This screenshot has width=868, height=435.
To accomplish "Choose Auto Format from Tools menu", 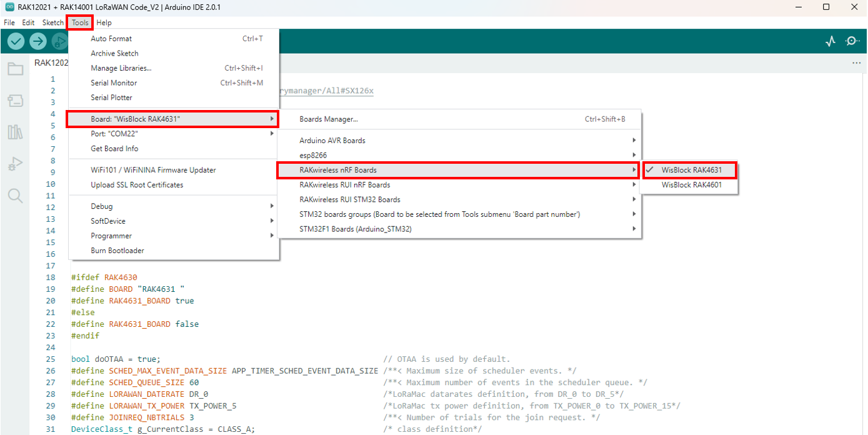I will (x=174, y=39).
